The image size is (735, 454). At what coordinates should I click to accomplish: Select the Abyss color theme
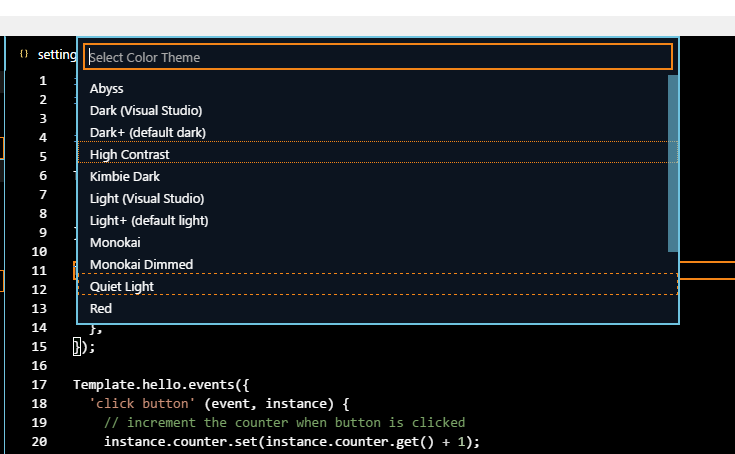(x=106, y=89)
